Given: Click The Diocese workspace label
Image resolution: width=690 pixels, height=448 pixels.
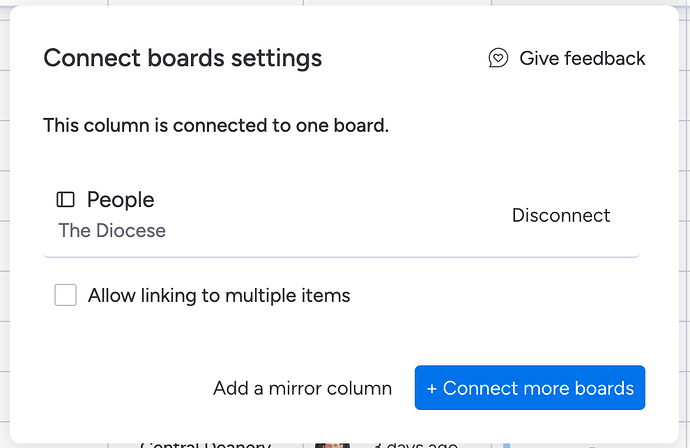Looking at the screenshot, I should point(112,231).
